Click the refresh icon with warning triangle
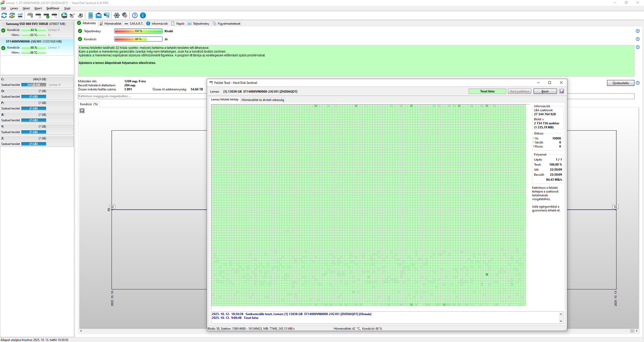Screen dimensions: 644x342 point(12,15)
